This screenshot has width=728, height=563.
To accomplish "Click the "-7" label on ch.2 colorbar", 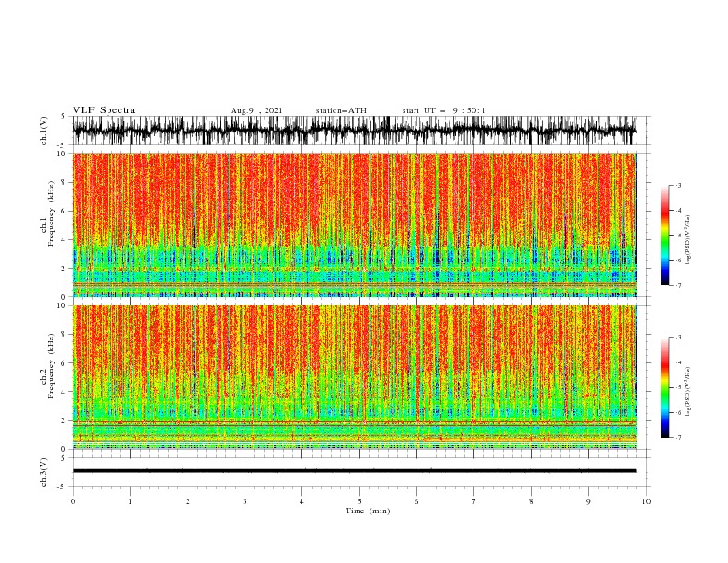I will click(678, 437).
